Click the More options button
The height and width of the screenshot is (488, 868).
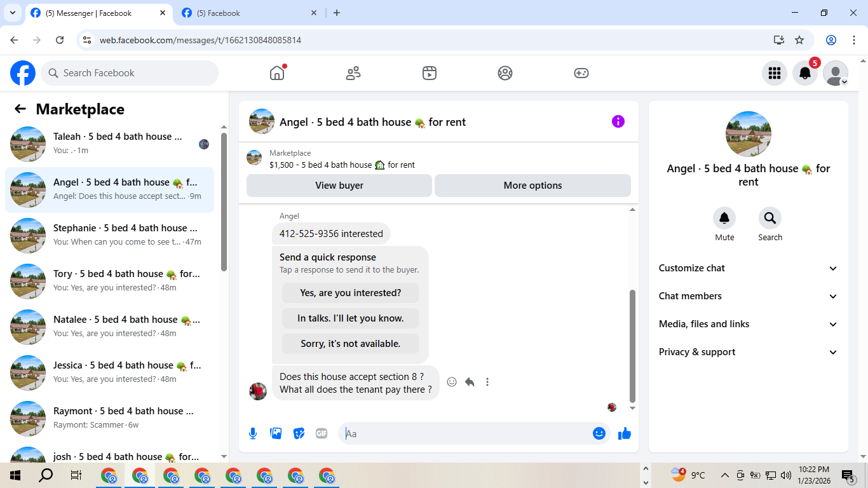532,186
